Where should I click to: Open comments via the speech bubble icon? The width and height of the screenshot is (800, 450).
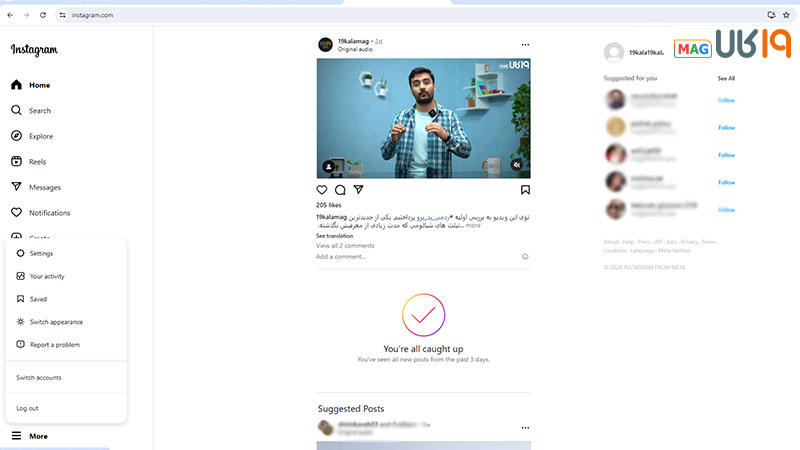340,190
